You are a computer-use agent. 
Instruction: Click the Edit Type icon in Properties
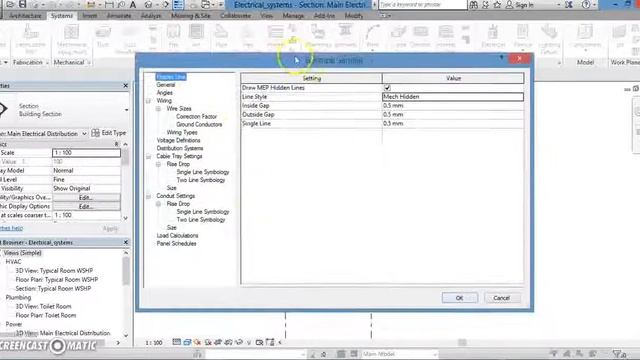[95, 133]
